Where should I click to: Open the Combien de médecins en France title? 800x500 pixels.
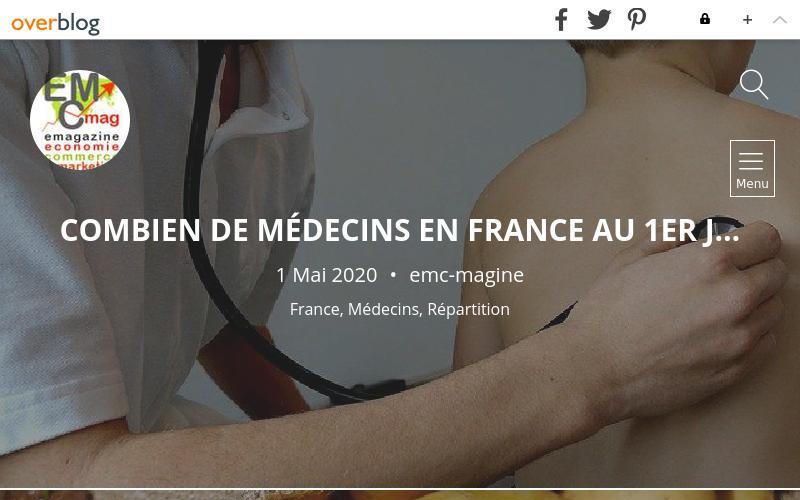click(400, 230)
